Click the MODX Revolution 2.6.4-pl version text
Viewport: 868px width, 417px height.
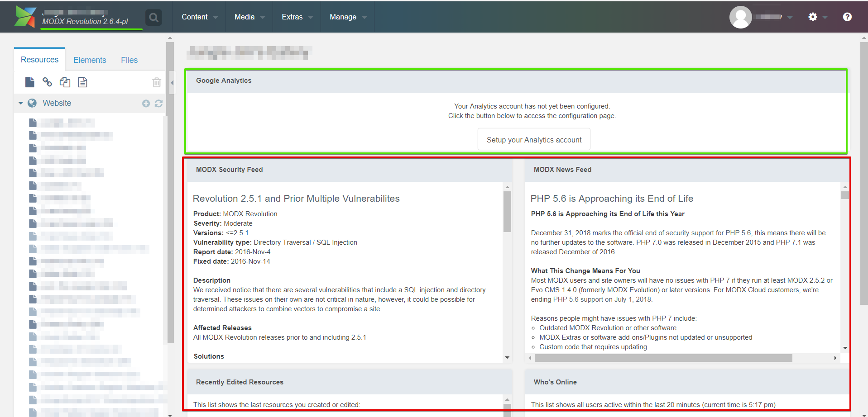pos(85,21)
